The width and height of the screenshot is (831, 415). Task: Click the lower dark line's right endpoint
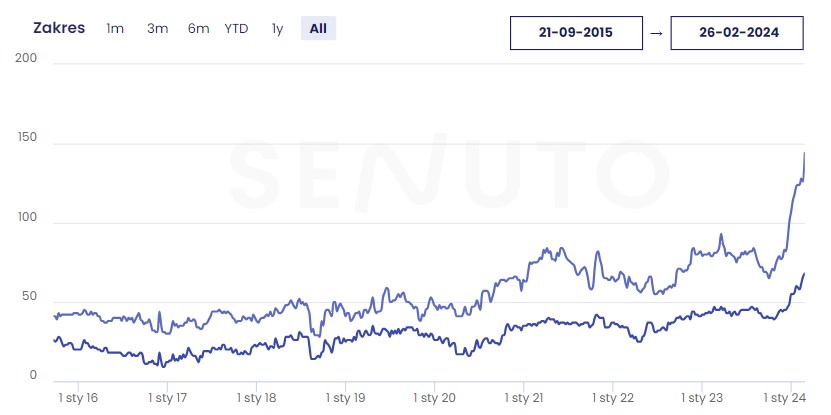pyautogui.click(x=805, y=273)
